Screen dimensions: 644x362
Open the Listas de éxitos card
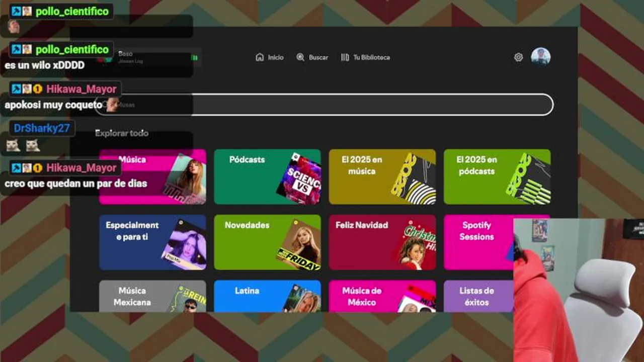(478, 296)
